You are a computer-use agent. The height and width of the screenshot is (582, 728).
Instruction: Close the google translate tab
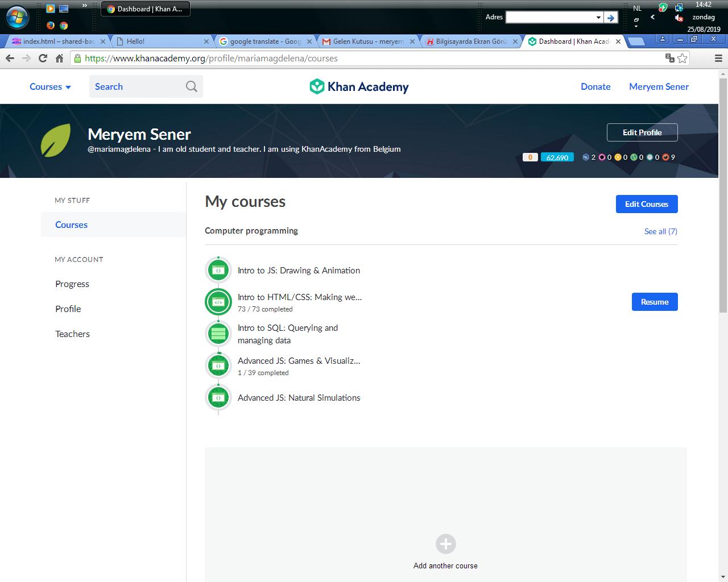point(309,41)
